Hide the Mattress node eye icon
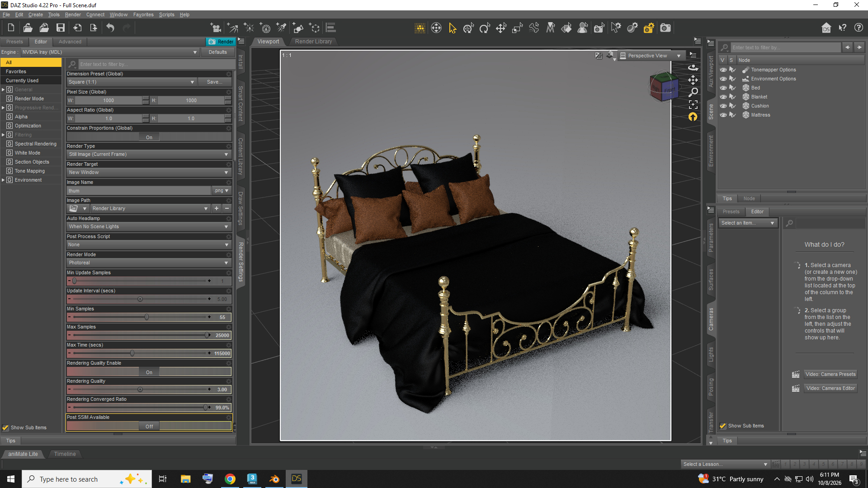This screenshot has width=868, height=488. click(x=723, y=115)
